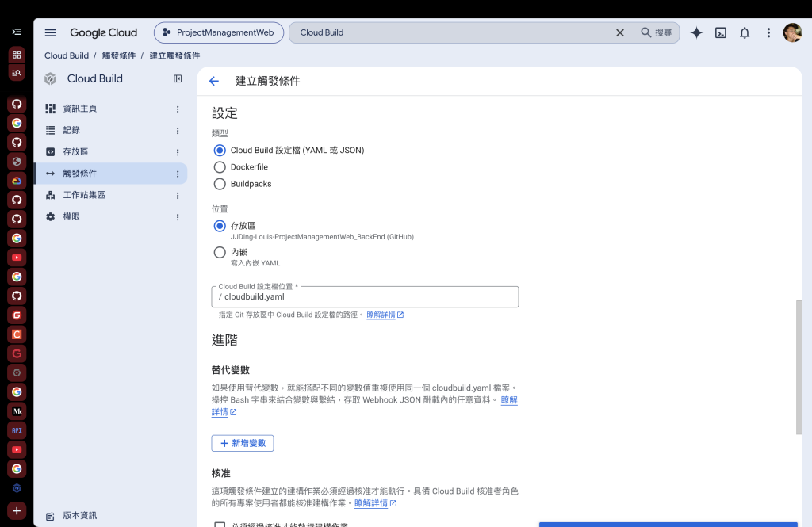Click the Cloud Build breadcrumb link
The image size is (812, 527).
click(67, 55)
